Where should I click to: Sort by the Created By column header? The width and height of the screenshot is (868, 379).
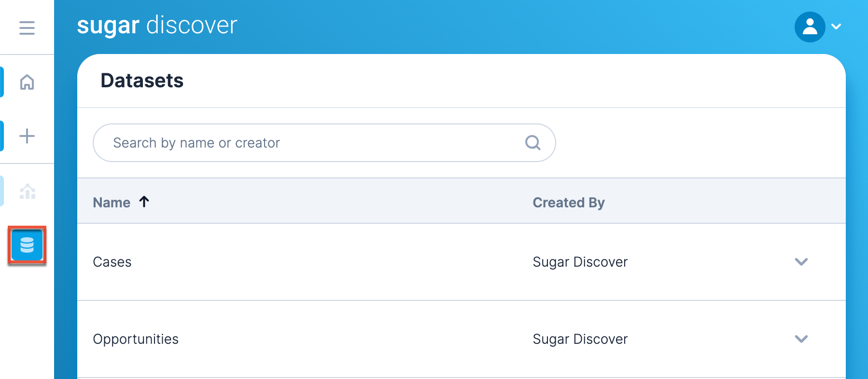pos(568,203)
